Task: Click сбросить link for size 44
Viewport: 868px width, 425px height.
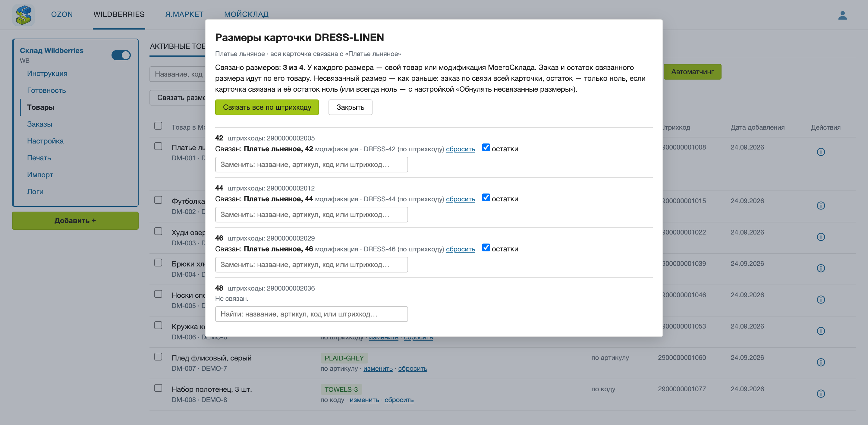Action: click(x=460, y=199)
